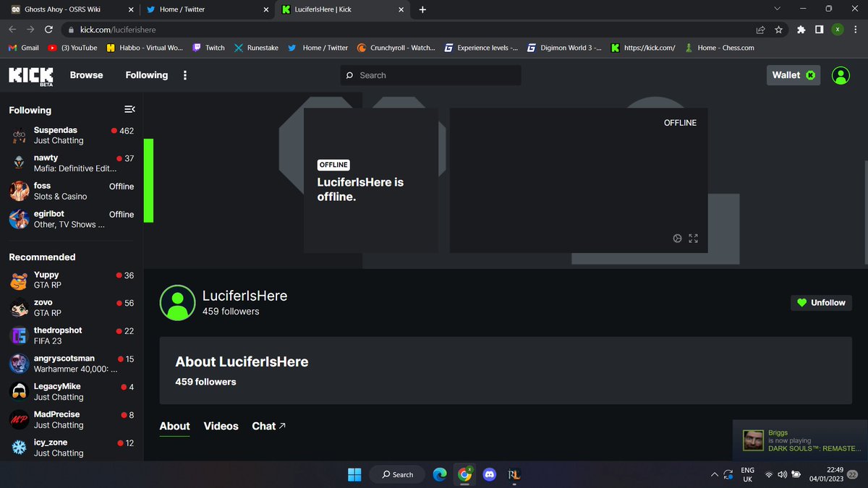Open the Digimon World 3 bookmark
The height and width of the screenshot is (488, 868).
pos(563,48)
